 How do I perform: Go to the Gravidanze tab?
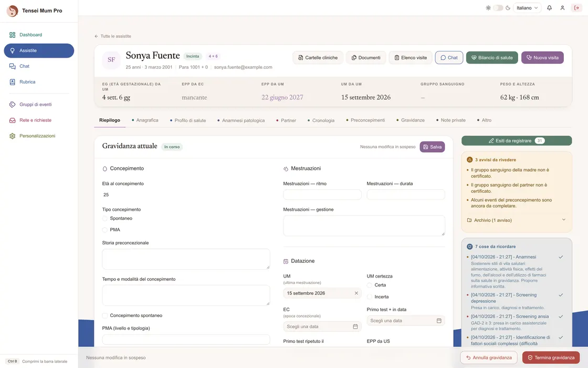coord(411,120)
